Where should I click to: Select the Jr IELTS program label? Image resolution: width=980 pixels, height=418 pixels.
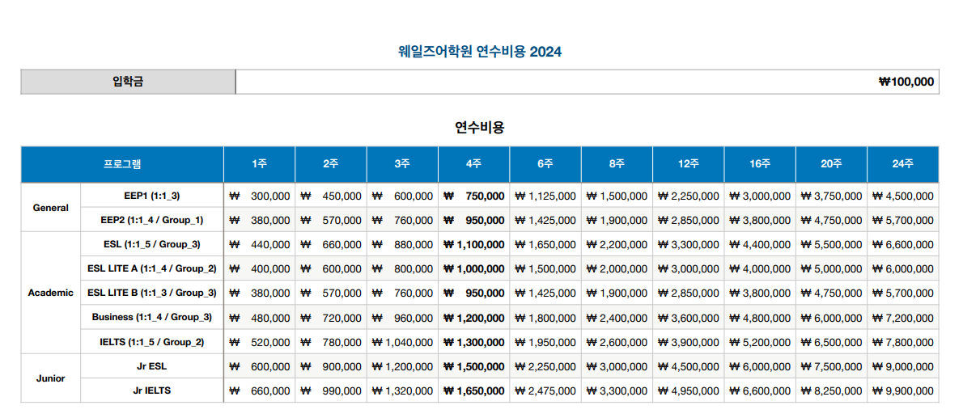[x=152, y=391]
